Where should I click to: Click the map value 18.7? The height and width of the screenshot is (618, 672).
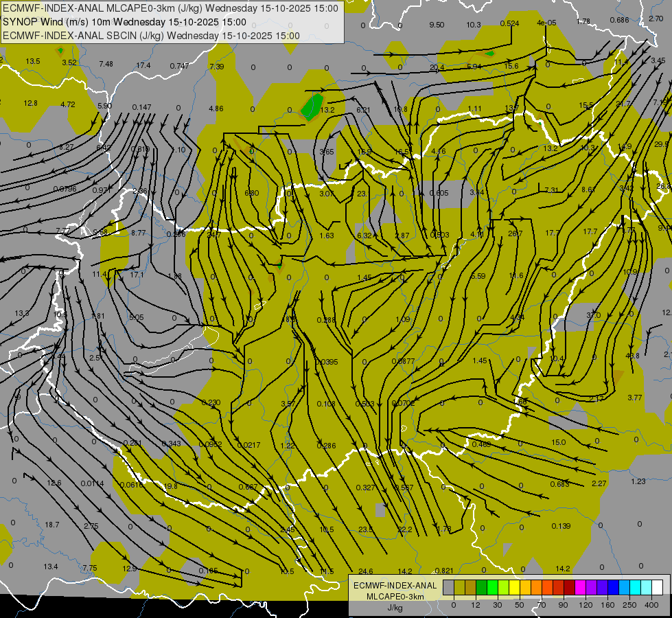(52, 525)
